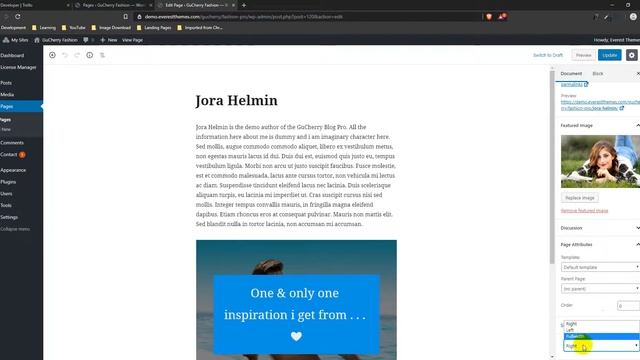Screen dimensions: 640x360
Task: Click the featured image thumbnail
Action: point(600,161)
